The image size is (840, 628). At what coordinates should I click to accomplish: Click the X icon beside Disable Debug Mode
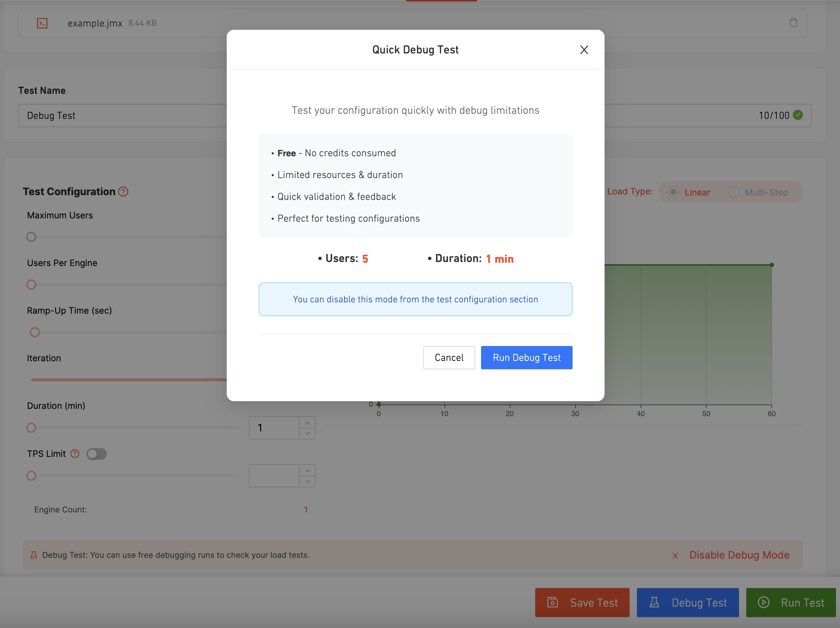675,555
